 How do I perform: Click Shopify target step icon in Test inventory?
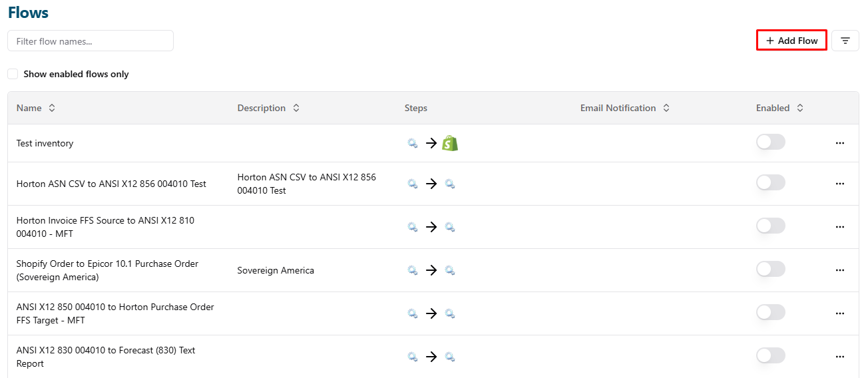pos(451,143)
